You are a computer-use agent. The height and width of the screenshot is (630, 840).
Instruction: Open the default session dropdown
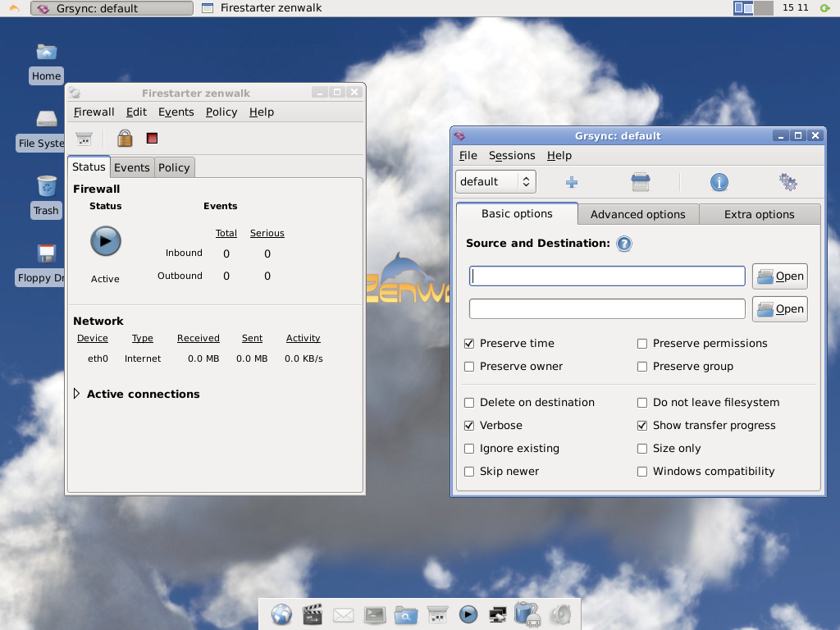click(495, 181)
